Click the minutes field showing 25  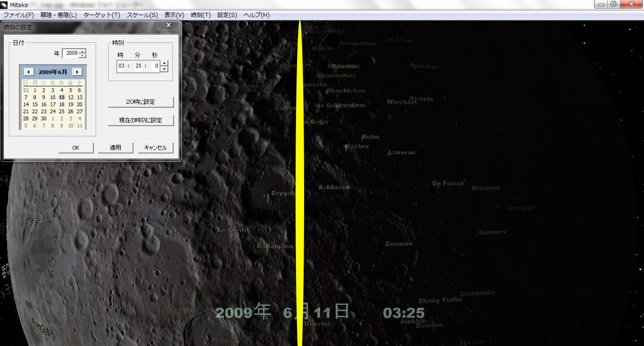tap(138, 66)
